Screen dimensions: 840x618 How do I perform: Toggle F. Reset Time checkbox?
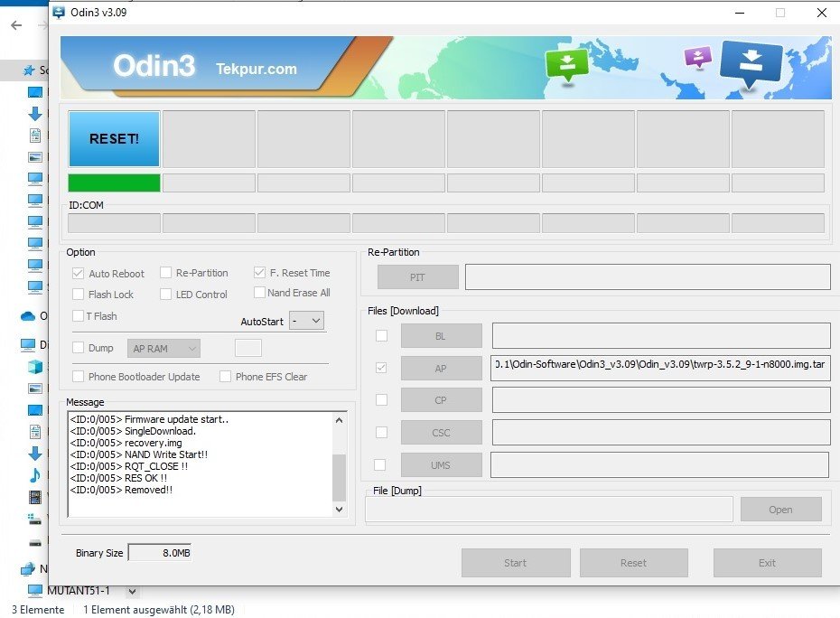tap(259, 272)
